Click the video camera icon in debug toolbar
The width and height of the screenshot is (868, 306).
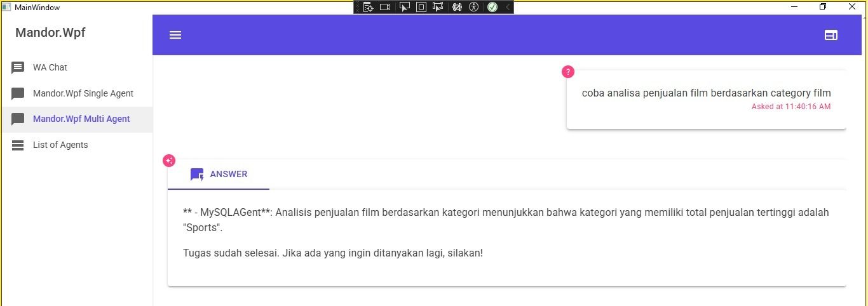point(385,7)
